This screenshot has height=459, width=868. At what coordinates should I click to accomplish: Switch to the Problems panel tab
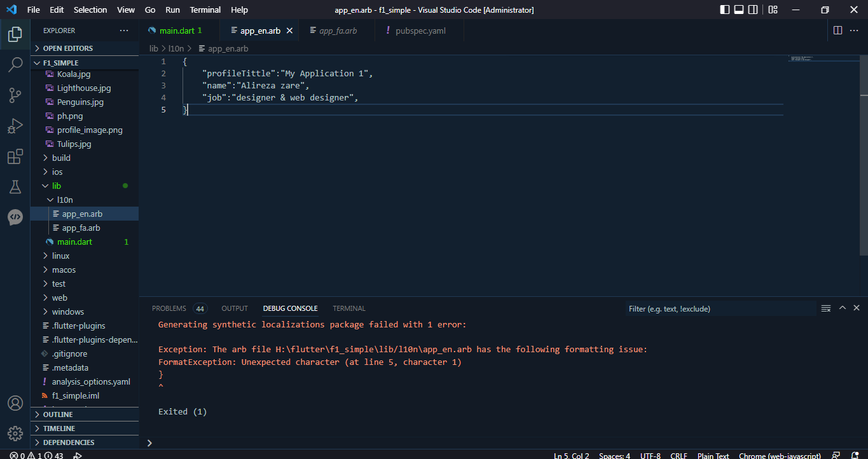pos(169,308)
